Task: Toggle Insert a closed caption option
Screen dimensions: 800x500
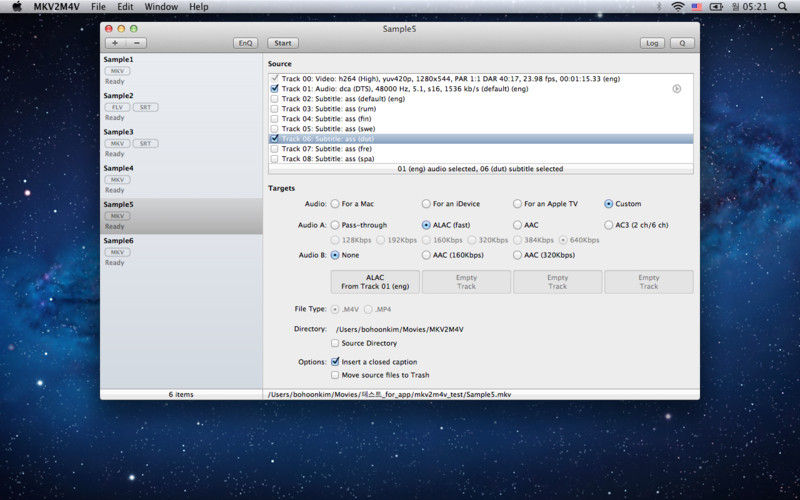Action: click(x=335, y=362)
